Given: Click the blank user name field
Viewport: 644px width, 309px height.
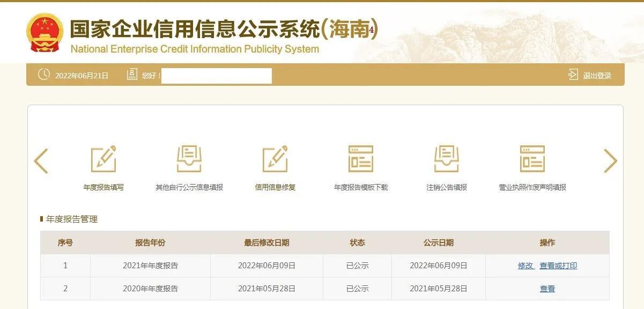Looking at the screenshot, I should point(217,76).
